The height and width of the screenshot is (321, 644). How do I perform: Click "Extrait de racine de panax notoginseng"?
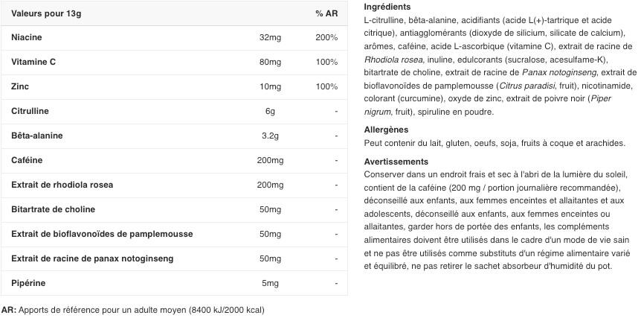92,258
